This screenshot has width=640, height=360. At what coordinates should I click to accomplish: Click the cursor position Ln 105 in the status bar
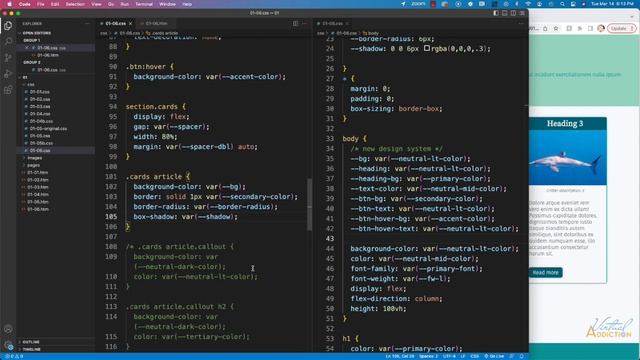click(x=400, y=356)
